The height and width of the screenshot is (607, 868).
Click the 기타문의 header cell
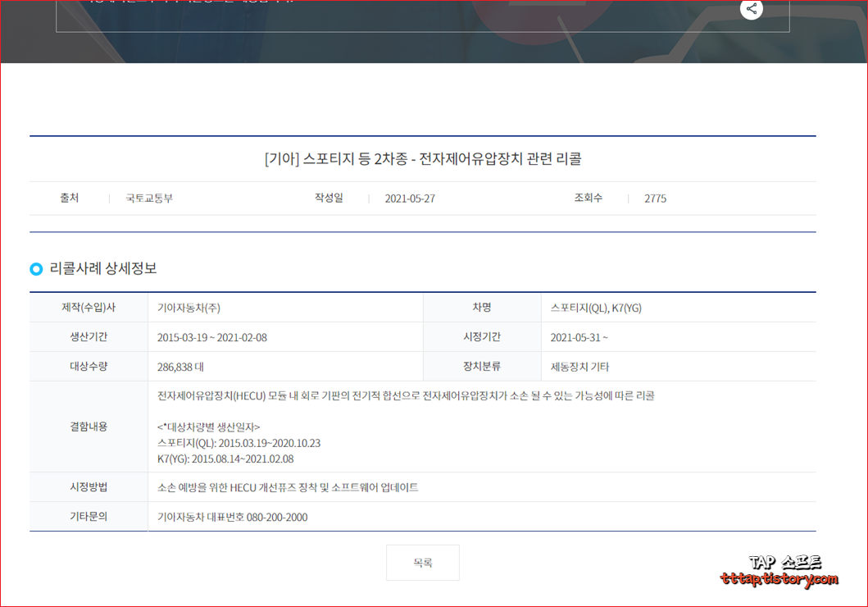point(89,516)
